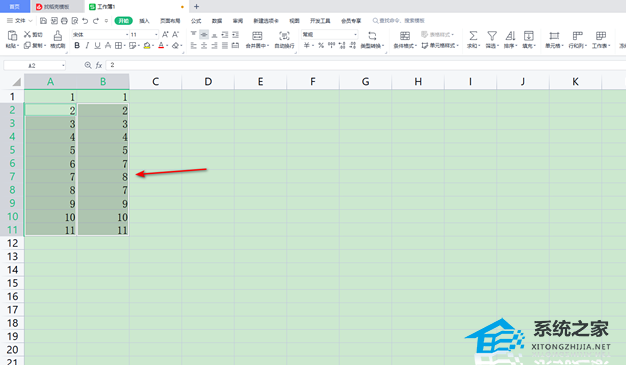Open the number format dropdown
This screenshot has width=626, height=365.
click(355, 35)
